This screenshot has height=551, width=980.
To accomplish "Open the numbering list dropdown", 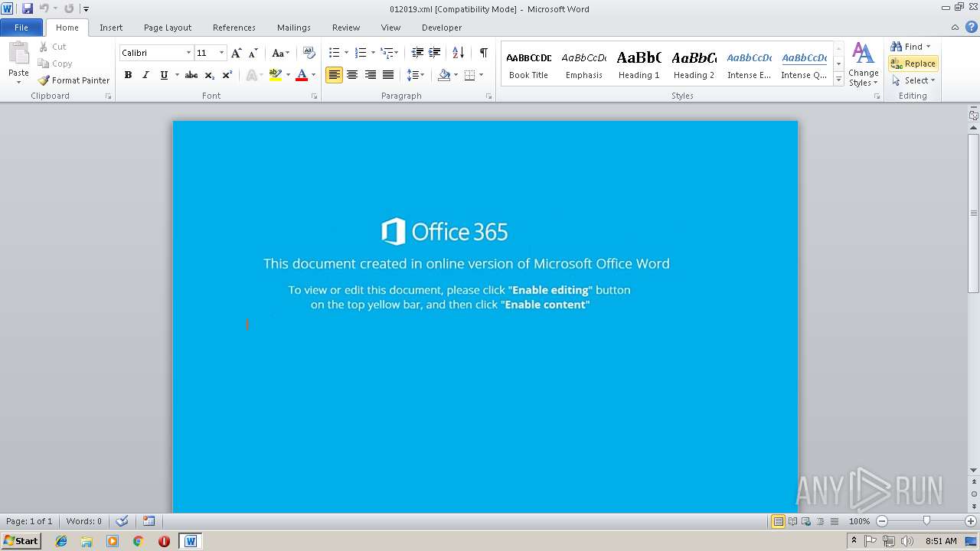I will coord(373,53).
